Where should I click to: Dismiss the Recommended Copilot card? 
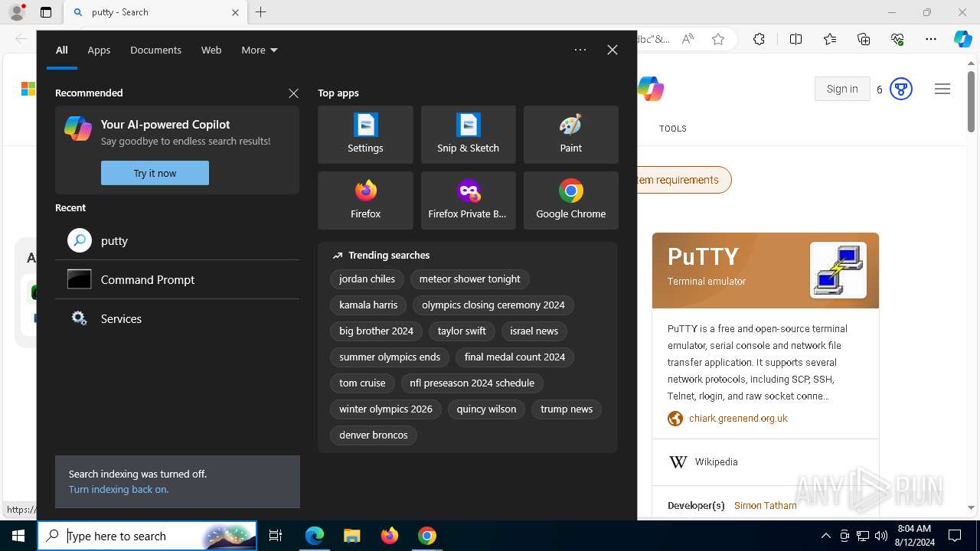tap(293, 93)
